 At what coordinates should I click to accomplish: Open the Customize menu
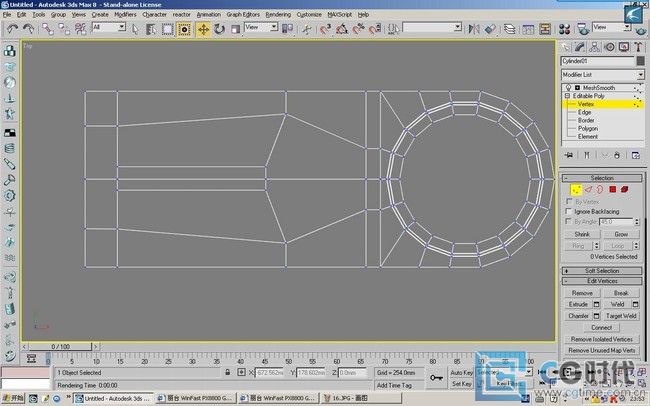[309, 15]
